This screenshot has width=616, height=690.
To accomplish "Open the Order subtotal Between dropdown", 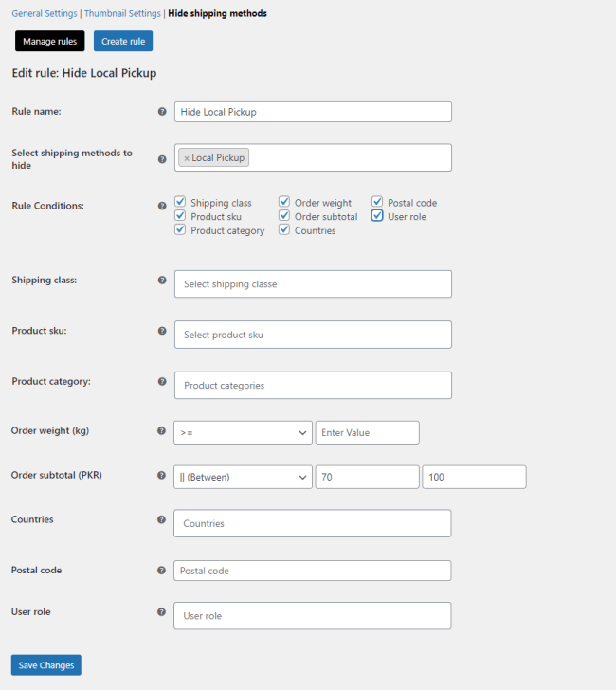I will pos(244,477).
